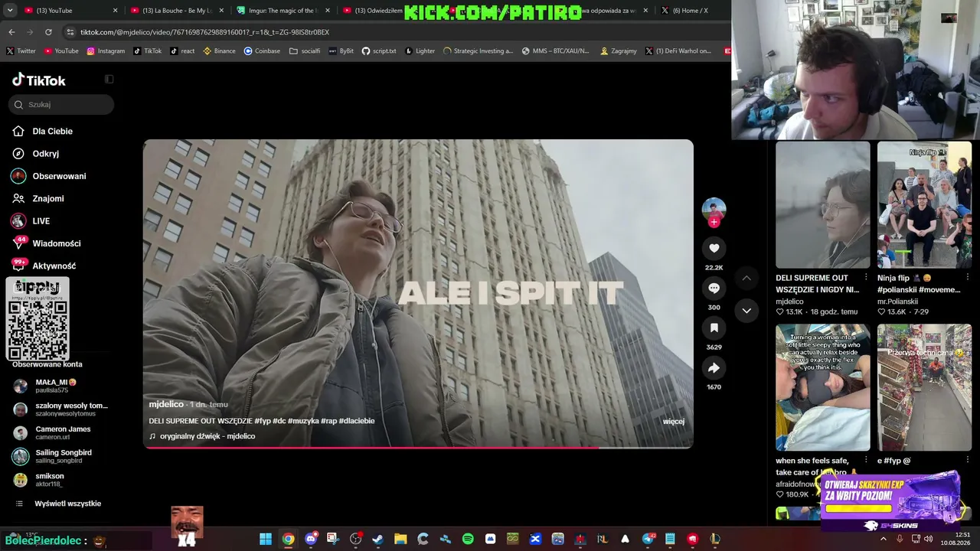Open the Binance bookmark
This screenshot has width=980, height=551.
[x=219, y=51]
